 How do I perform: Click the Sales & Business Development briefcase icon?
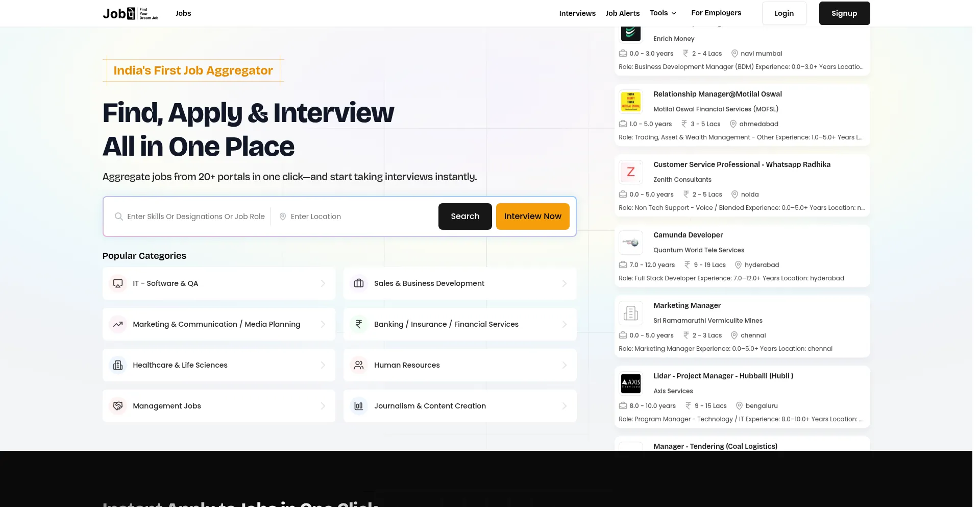[359, 283]
